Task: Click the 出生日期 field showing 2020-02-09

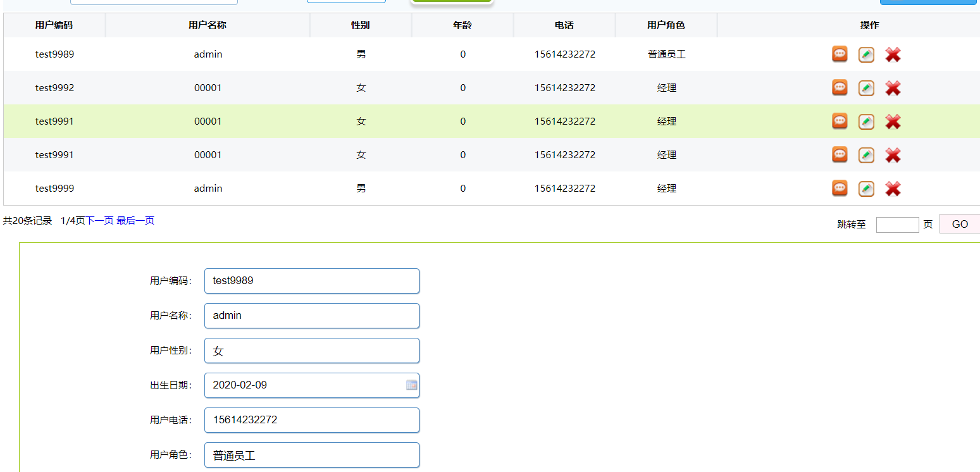Action: (x=312, y=385)
